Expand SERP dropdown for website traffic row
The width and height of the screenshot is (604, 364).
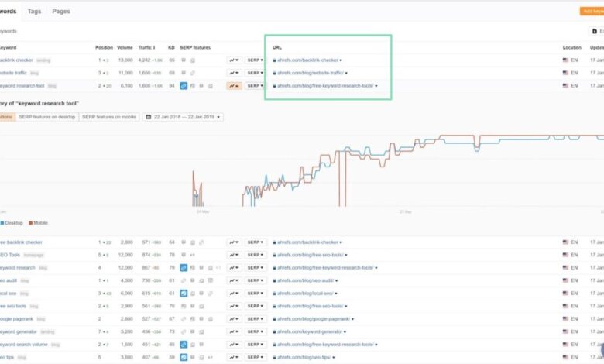pos(255,73)
